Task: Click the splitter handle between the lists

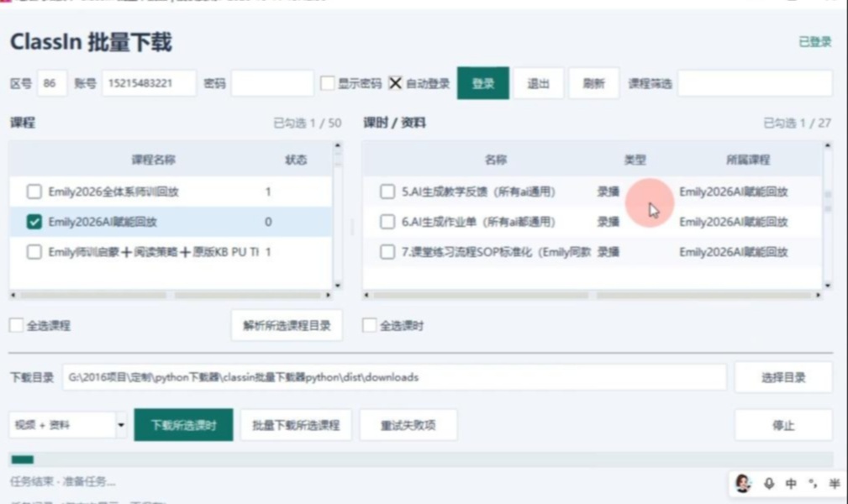Action: [x=351, y=227]
